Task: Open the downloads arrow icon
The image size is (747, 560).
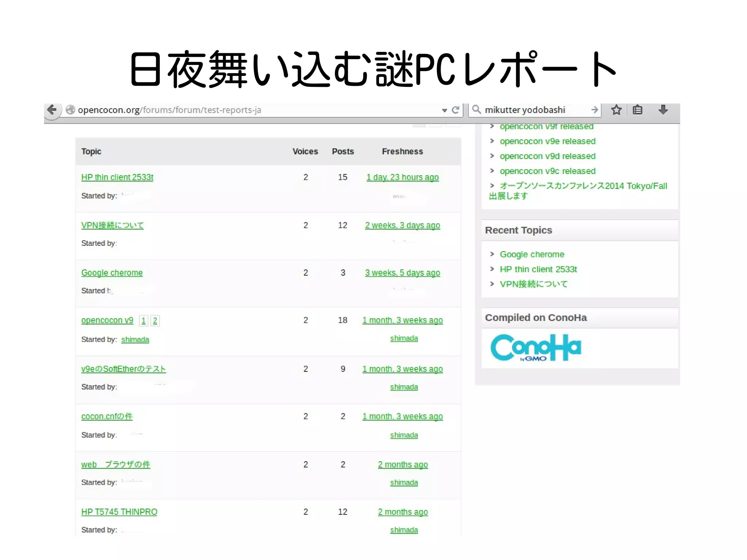Action: click(663, 109)
